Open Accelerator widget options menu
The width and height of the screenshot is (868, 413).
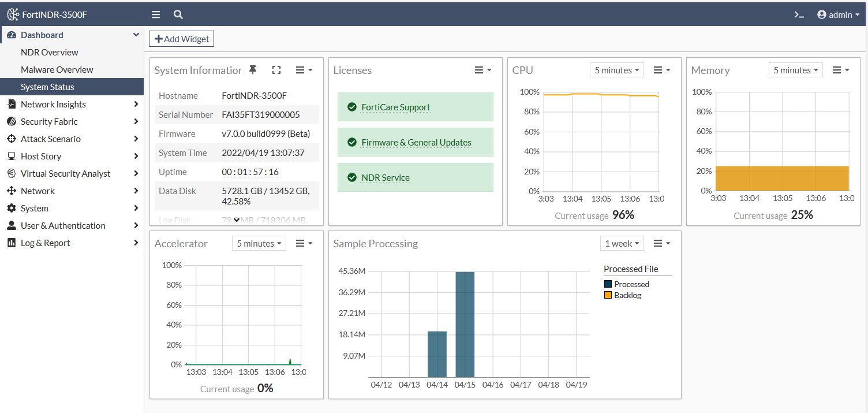[304, 243]
